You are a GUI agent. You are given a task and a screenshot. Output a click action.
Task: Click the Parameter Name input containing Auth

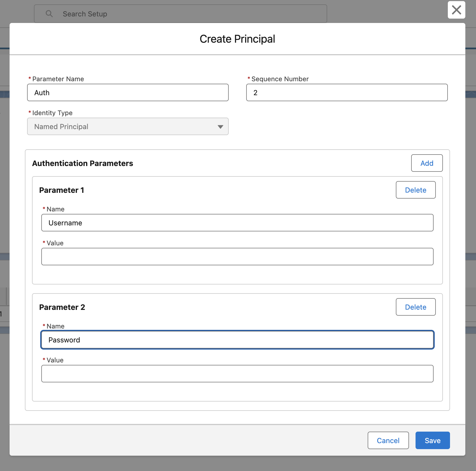128,93
